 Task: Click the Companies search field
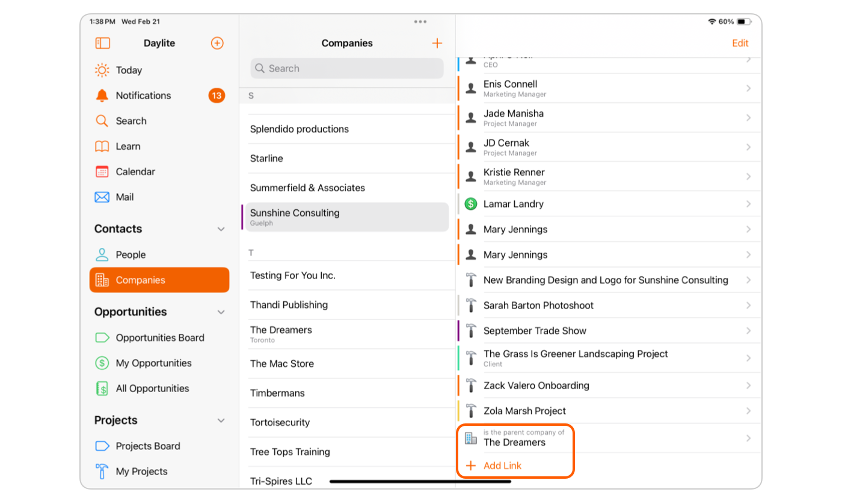coord(347,69)
